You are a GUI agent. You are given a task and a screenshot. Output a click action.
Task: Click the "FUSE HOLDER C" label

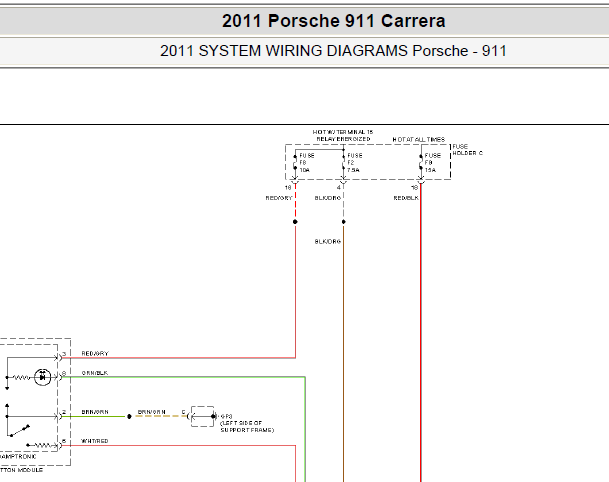coord(468,150)
